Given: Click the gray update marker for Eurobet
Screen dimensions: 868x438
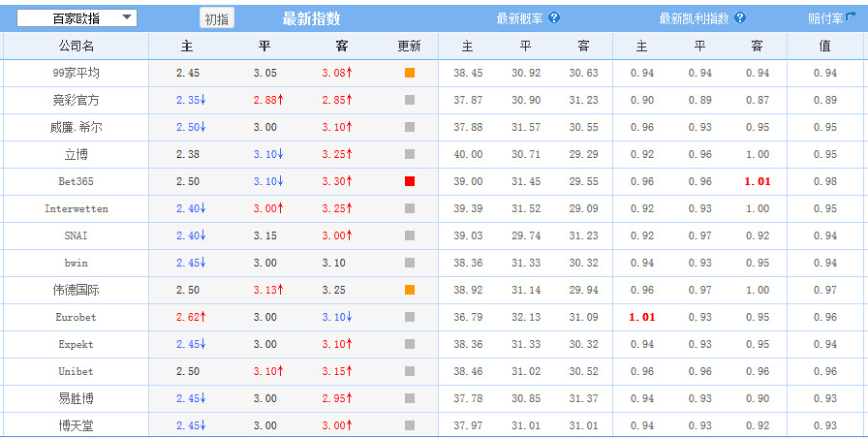Looking at the screenshot, I should [410, 317].
